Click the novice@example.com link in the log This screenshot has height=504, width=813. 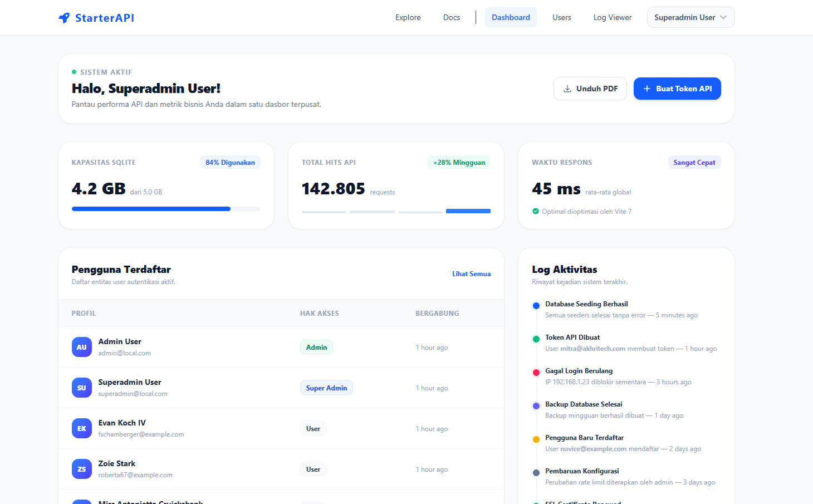(x=594, y=449)
